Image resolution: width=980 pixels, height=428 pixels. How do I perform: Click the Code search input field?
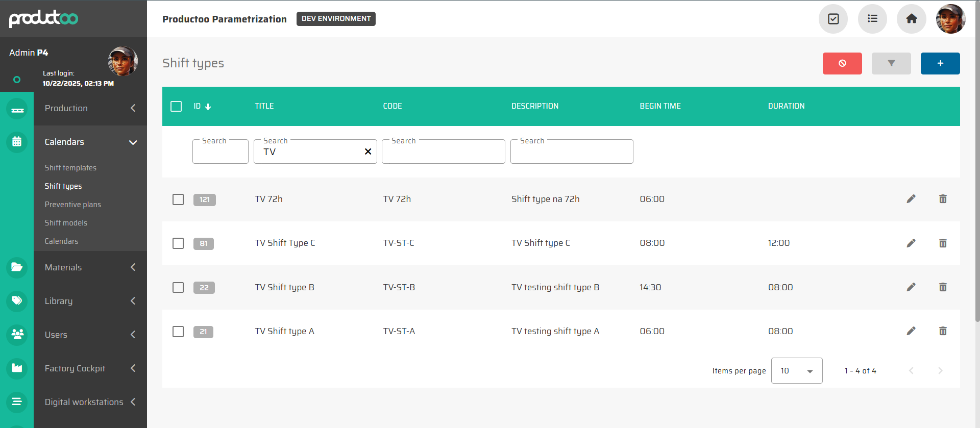[x=443, y=152]
